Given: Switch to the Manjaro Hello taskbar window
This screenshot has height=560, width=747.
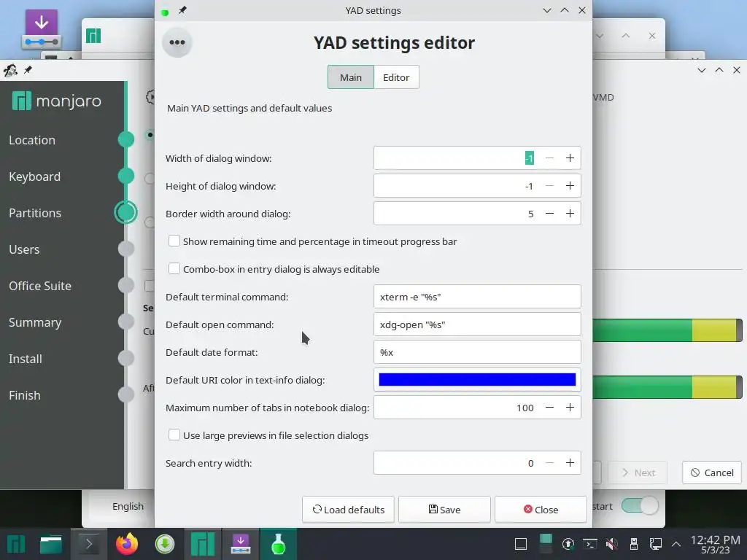Looking at the screenshot, I should point(203,544).
